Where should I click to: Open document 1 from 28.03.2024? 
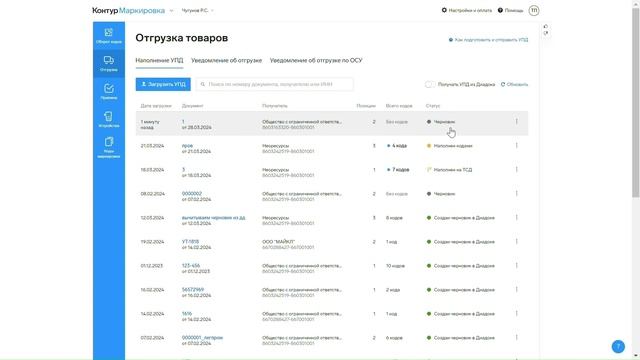click(183, 122)
